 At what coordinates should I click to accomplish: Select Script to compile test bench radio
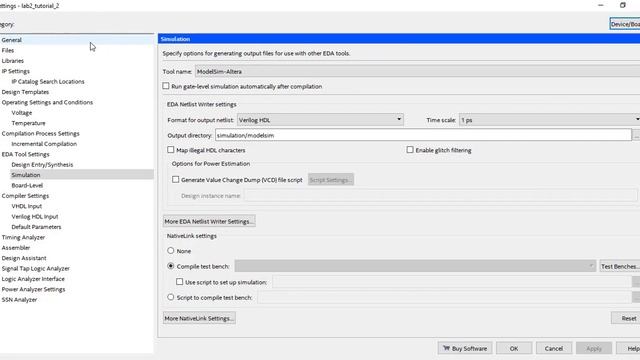tap(171, 297)
